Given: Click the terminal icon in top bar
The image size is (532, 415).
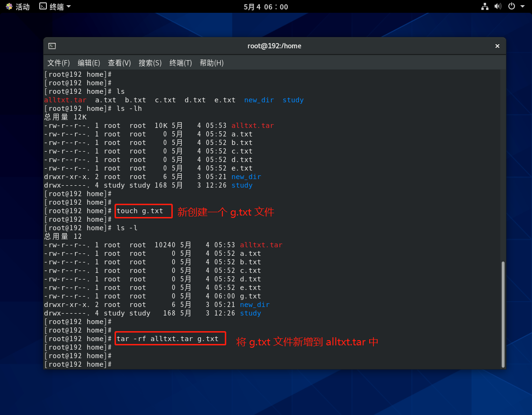Looking at the screenshot, I should pyautogui.click(x=43, y=7).
